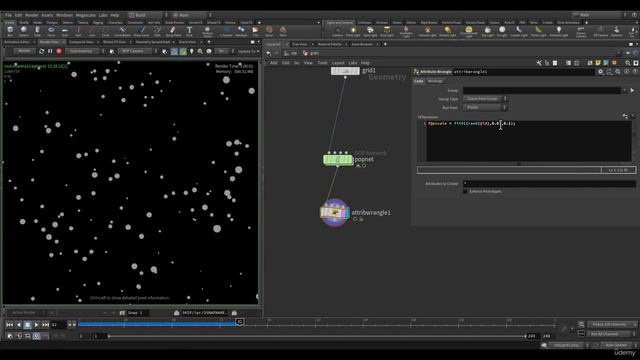The height and width of the screenshot is (360, 640).
Task: Open the ROP Camera dropdown
Action: (x=137, y=51)
